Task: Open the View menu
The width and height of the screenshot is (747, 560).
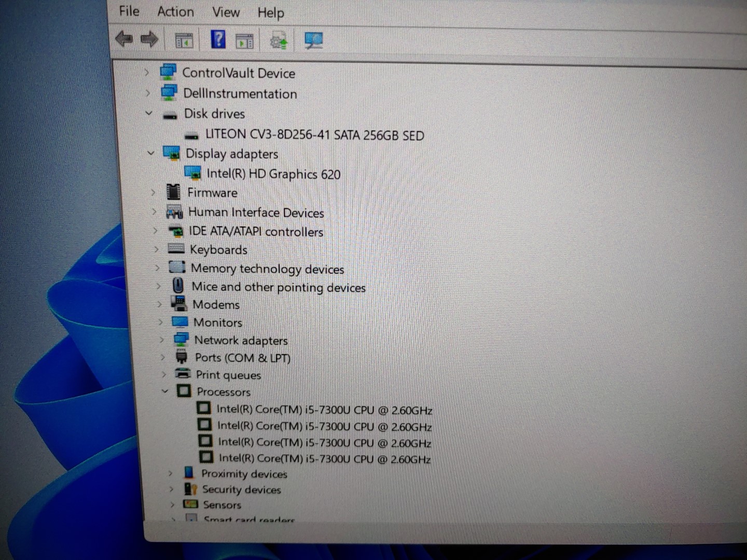Action: (x=226, y=12)
